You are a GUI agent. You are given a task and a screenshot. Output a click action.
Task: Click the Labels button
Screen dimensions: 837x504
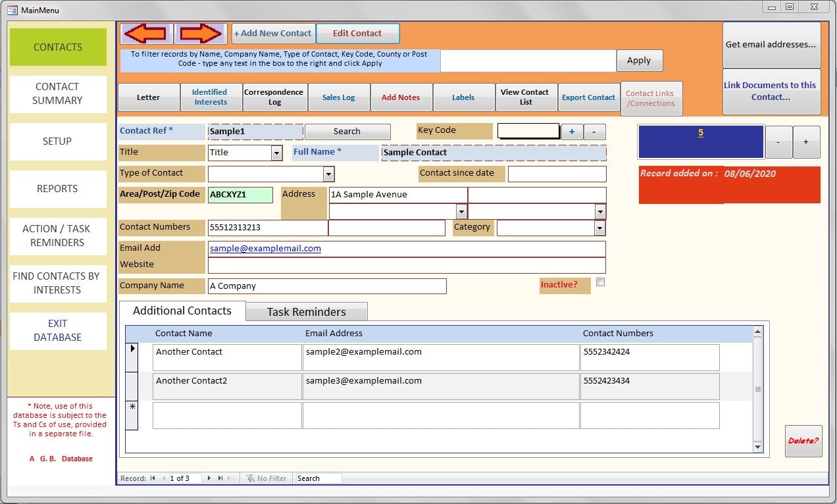click(x=463, y=97)
